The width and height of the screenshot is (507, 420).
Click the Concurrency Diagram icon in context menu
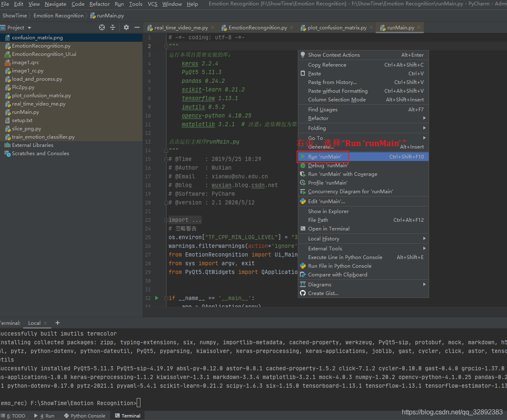point(303,192)
